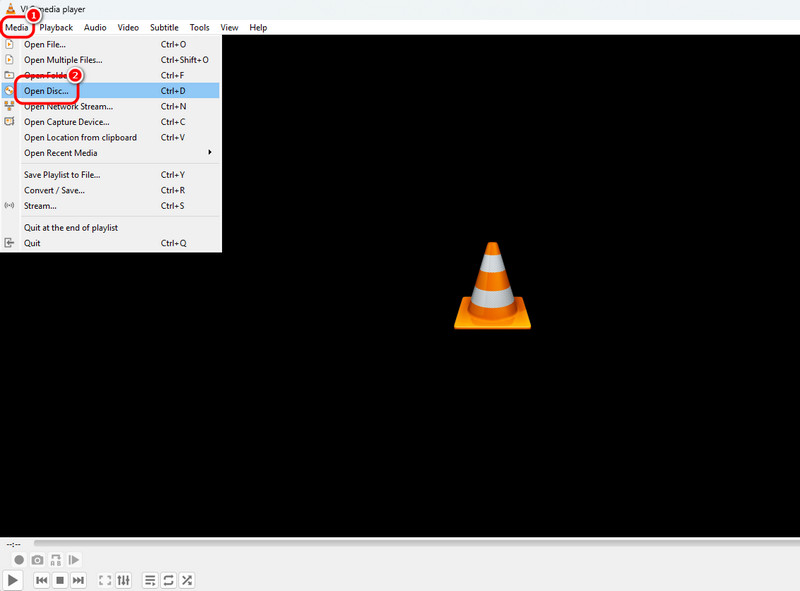
Task: Toggle fullscreen video icon
Action: [x=105, y=580]
